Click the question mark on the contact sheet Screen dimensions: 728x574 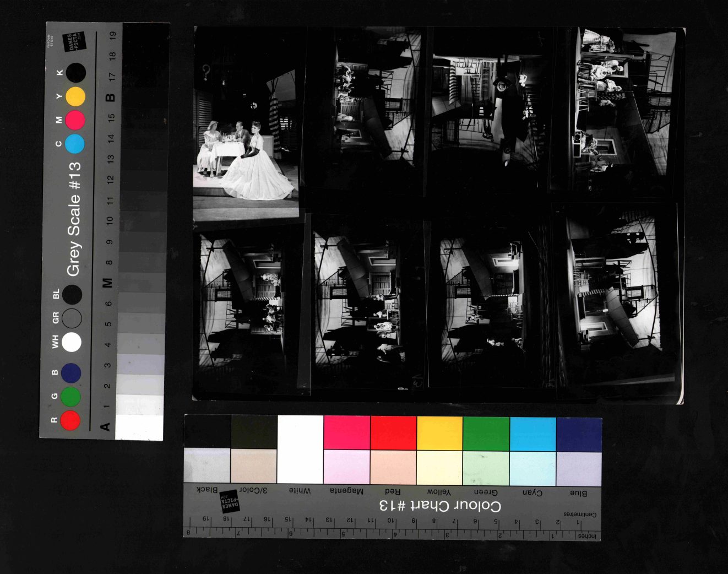tap(207, 72)
